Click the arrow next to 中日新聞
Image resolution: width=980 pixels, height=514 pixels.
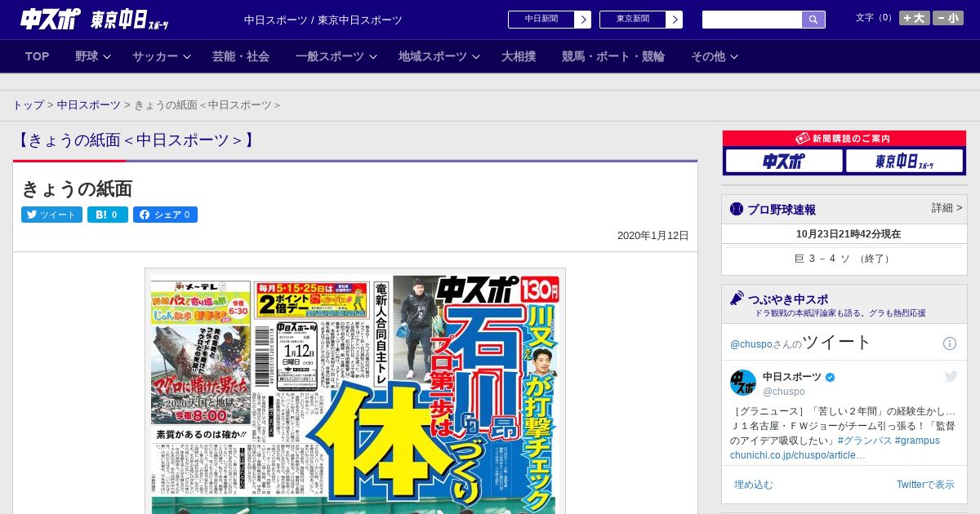(583, 20)
